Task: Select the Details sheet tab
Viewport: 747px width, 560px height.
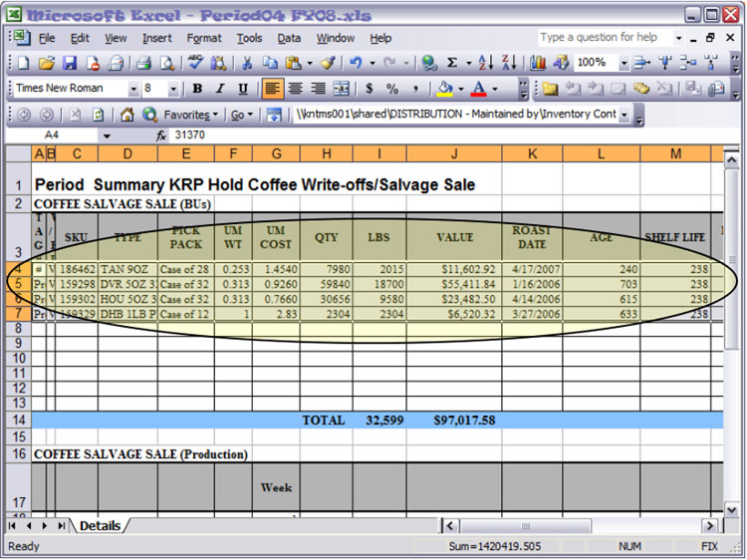Action: pyautogui.click(x=100, y=526)
